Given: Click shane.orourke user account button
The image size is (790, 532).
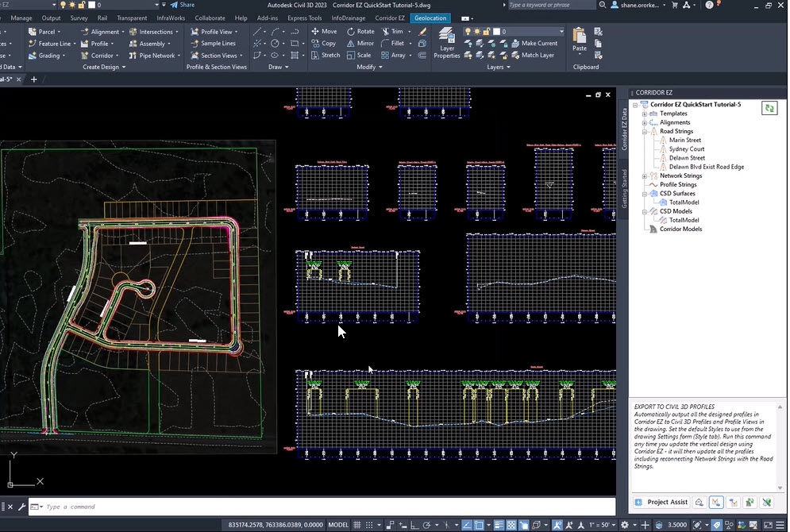Looking at the screenshot, I should (x=638, y=5).
